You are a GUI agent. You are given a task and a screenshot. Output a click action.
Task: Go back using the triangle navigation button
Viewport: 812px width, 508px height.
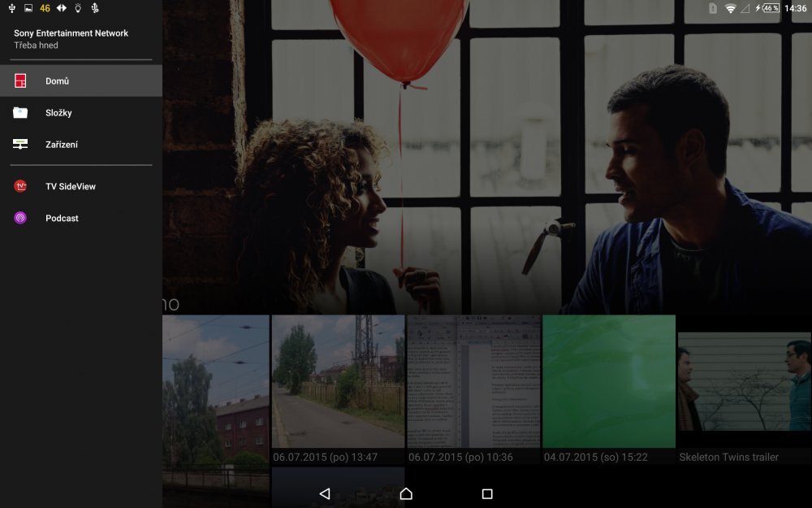(325, 493)
